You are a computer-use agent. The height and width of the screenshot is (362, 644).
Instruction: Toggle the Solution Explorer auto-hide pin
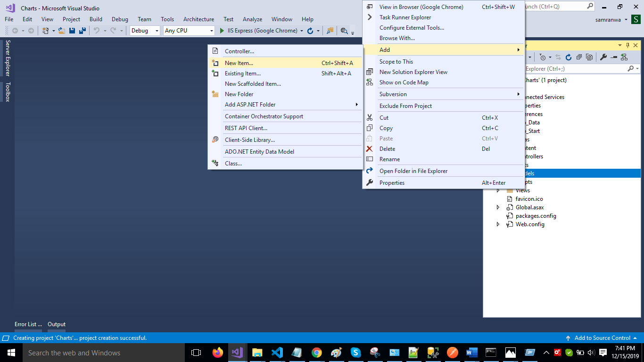tap(627, 45)
